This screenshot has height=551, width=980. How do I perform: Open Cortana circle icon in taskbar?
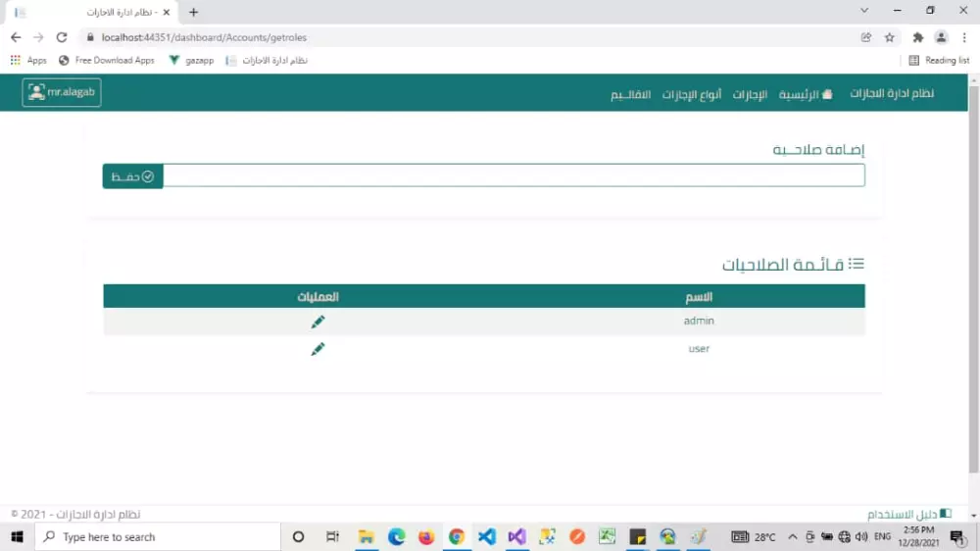[298, 536]
